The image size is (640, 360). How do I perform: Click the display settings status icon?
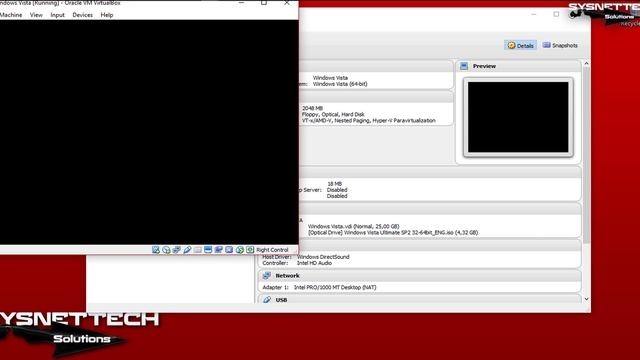tap(208, 250)
